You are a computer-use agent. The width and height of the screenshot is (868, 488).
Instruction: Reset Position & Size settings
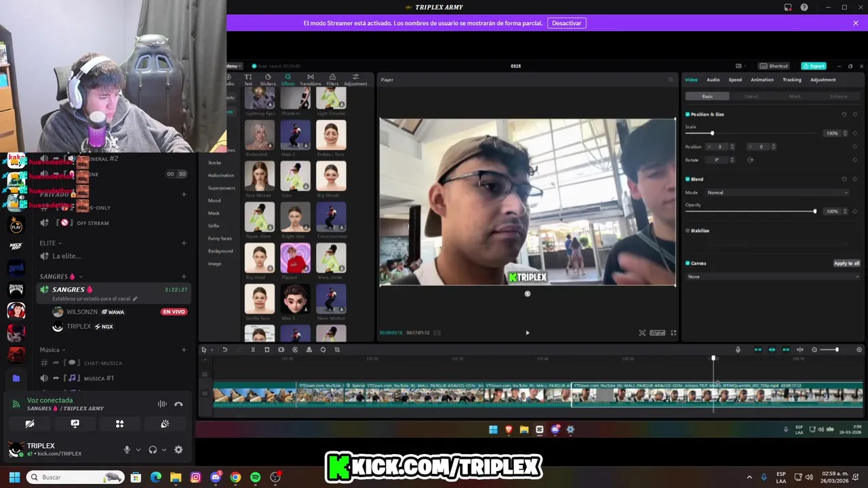844,115
